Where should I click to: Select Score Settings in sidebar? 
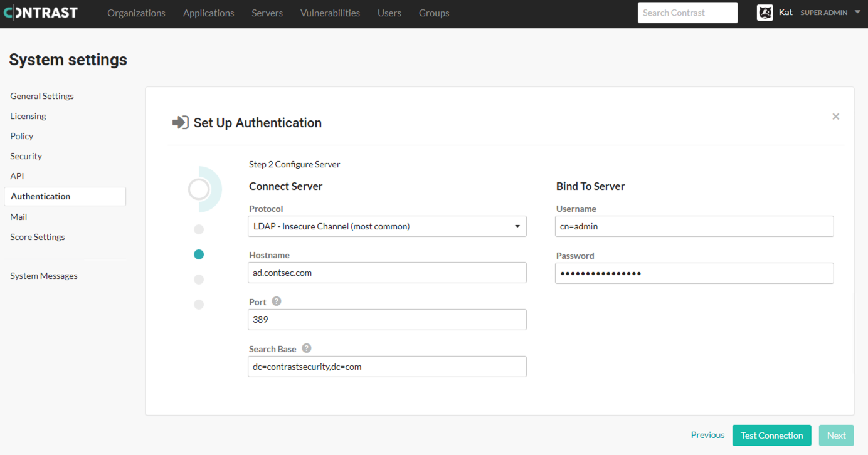click(38, 237)
